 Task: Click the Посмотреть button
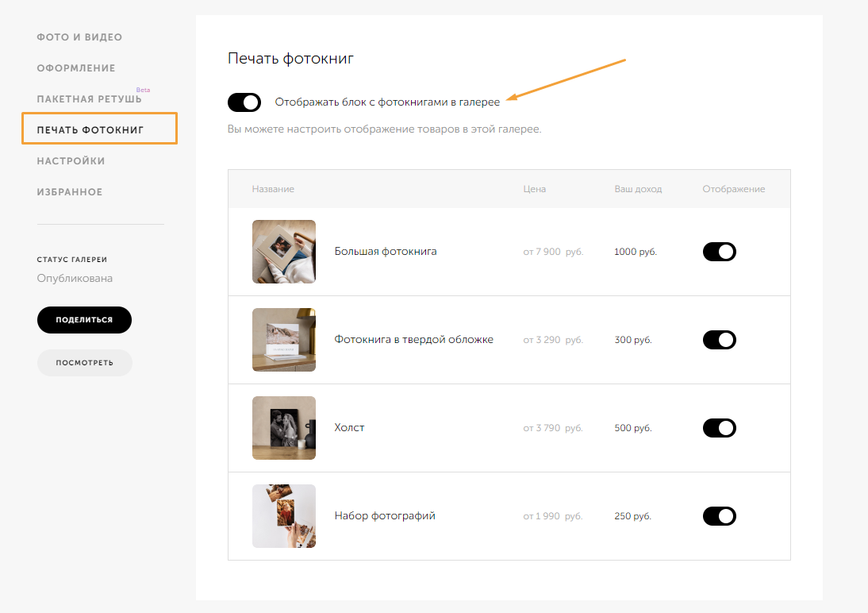click(x=84, y=363)
